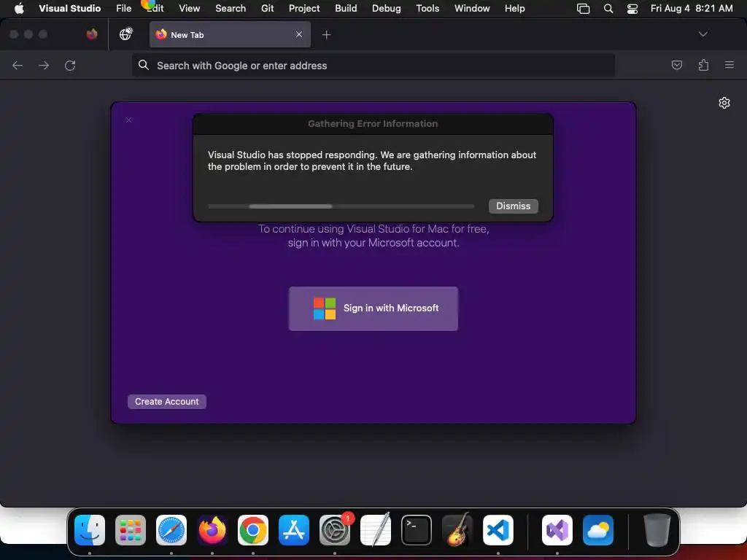Go forward in Firefox
Viewport: 747px width, 560px height.
tap(44, 65)
